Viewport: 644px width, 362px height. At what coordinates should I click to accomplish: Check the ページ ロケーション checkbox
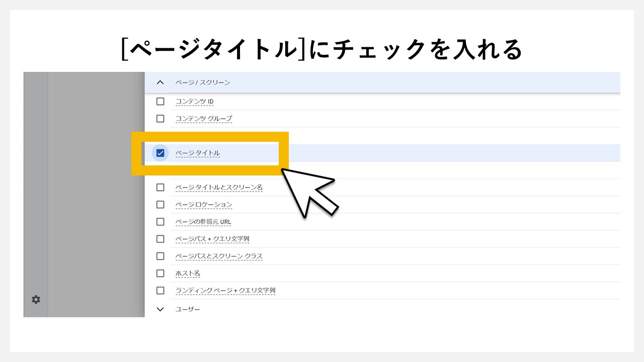click(x=160, y=205)
